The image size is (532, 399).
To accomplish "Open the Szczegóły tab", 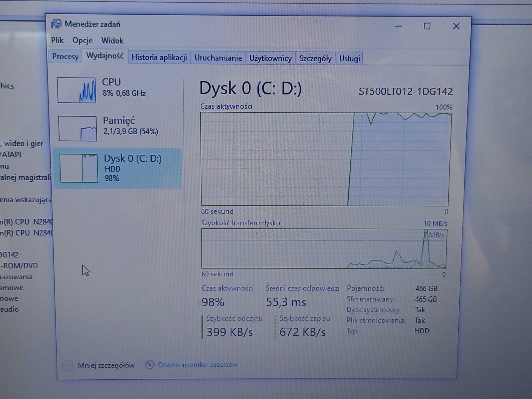I will coord(315,59).
